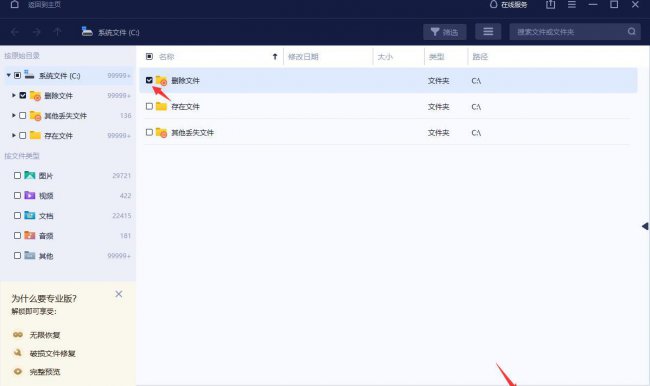Click the home icon to return to main page

pyautogui.click(x=15, y=4)
